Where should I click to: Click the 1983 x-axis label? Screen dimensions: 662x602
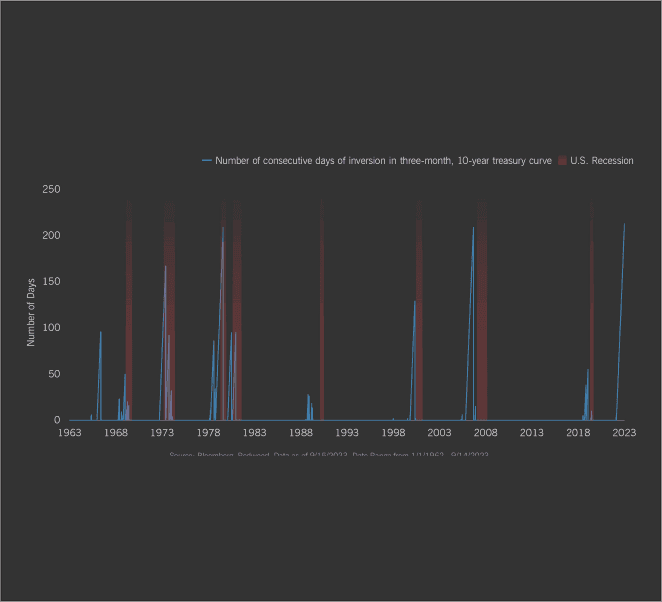pos(255,433)
